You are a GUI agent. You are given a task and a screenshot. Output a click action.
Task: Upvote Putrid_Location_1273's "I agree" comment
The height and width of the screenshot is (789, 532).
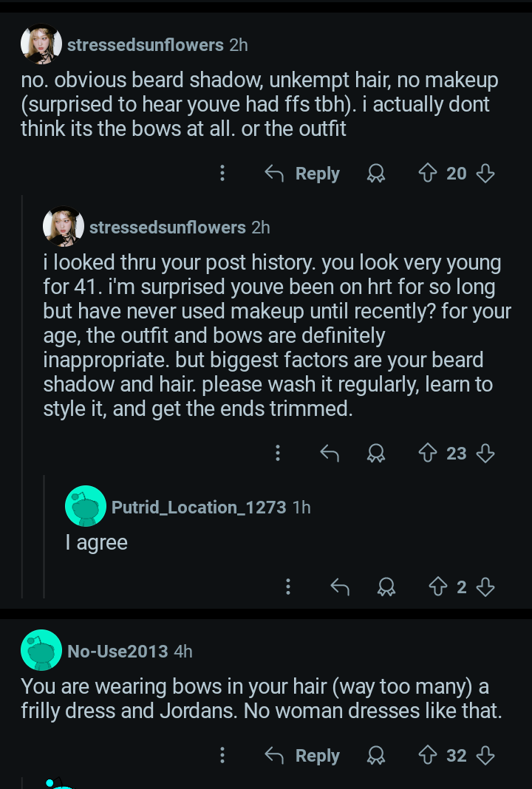point(437,587)
